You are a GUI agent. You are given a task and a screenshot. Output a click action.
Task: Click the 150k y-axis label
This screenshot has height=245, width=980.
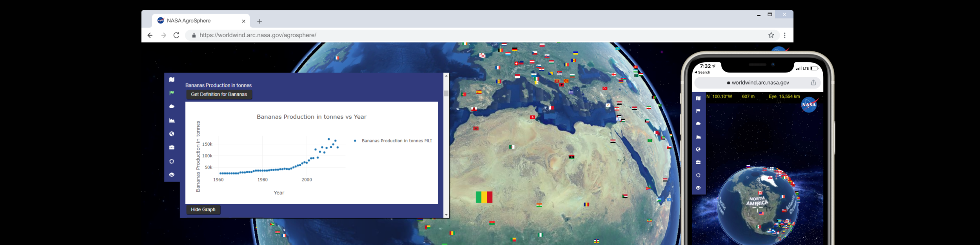tap(207, 144)
